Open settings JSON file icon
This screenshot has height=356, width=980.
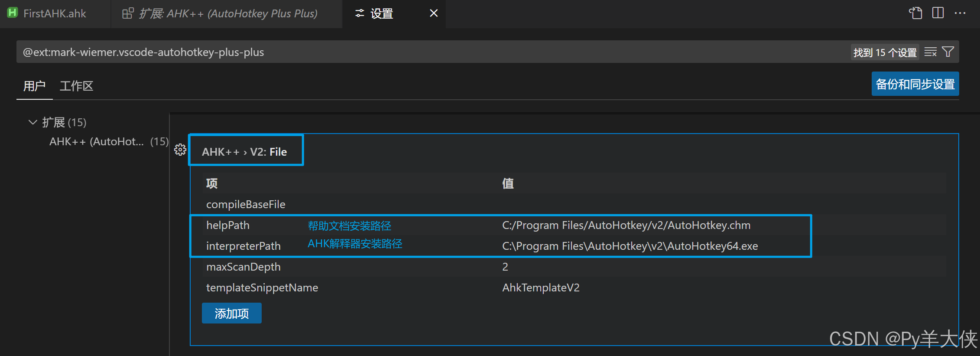(x=915, y=13)
